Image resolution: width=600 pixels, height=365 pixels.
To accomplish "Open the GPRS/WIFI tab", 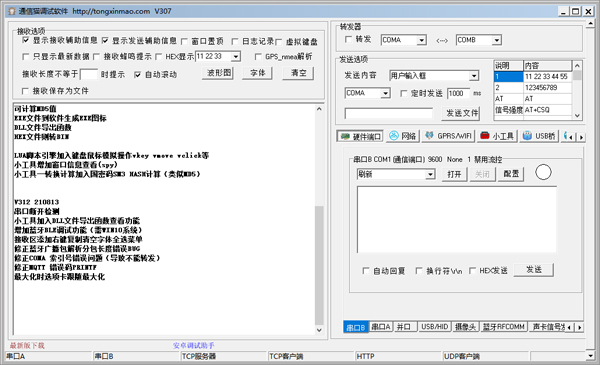I will 448,136.
